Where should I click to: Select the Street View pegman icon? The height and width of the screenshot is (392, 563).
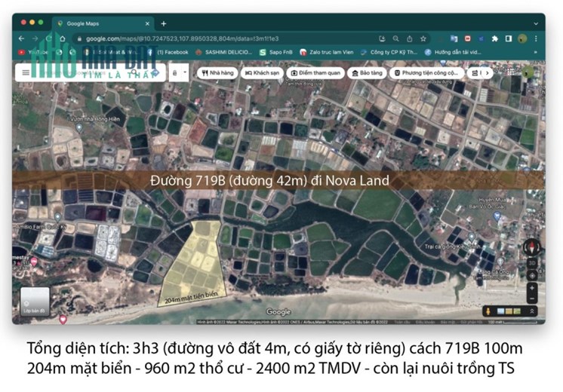pos(488,311)
